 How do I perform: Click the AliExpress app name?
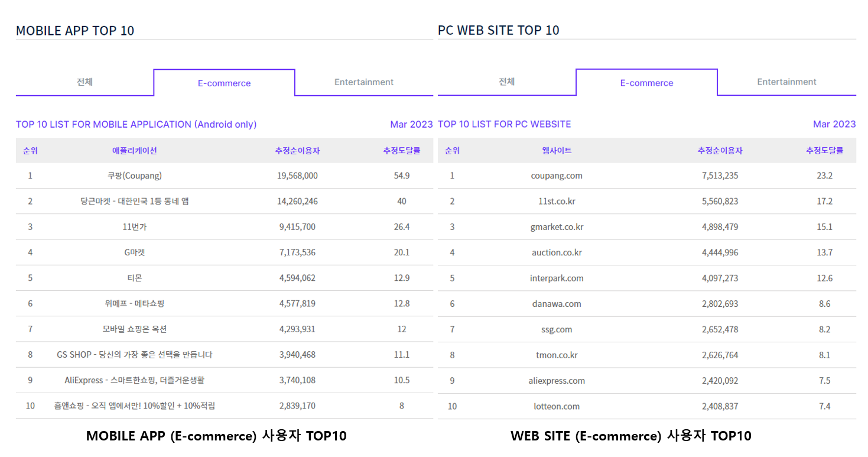coord(135,380)
